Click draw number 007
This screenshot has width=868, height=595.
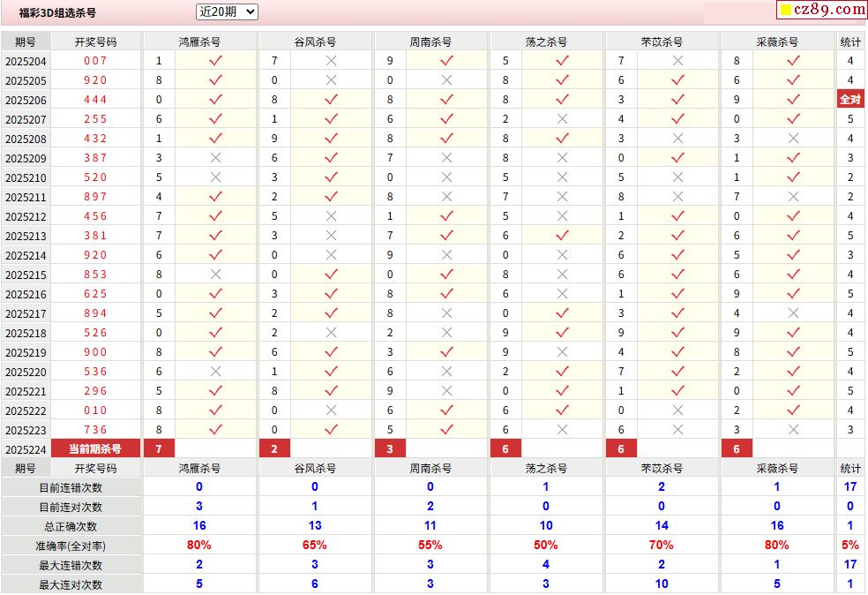tap(95, 60)
